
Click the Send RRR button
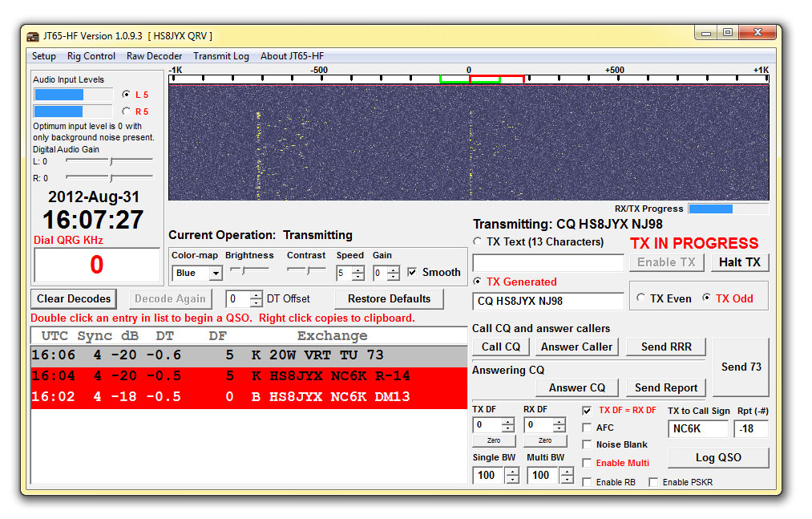point(666,347)
